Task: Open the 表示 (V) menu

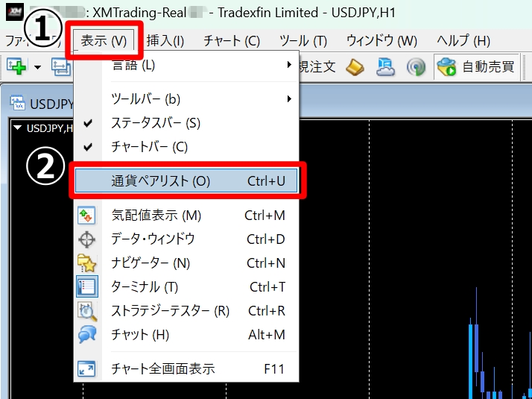Action: click(104, 41)
